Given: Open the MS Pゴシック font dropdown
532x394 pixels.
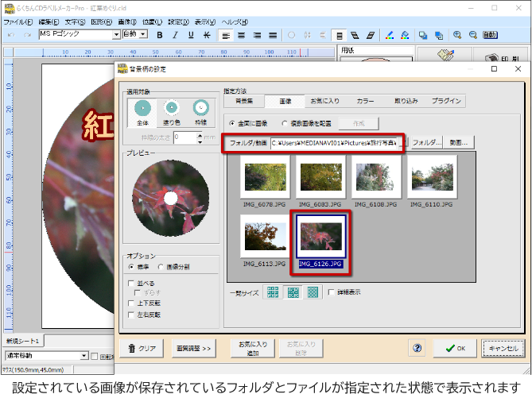Looking at the screenshot, I should click(116, 35).
